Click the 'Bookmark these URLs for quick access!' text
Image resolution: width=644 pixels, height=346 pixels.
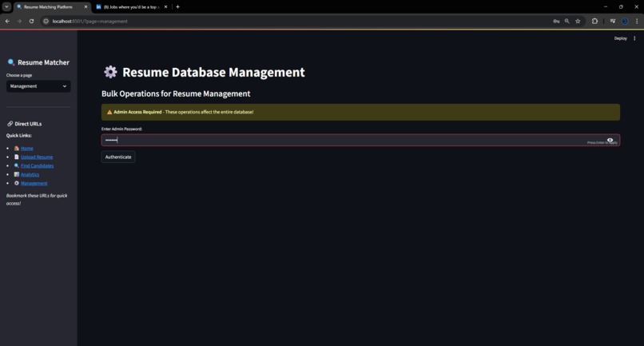[x=37, y=199]
